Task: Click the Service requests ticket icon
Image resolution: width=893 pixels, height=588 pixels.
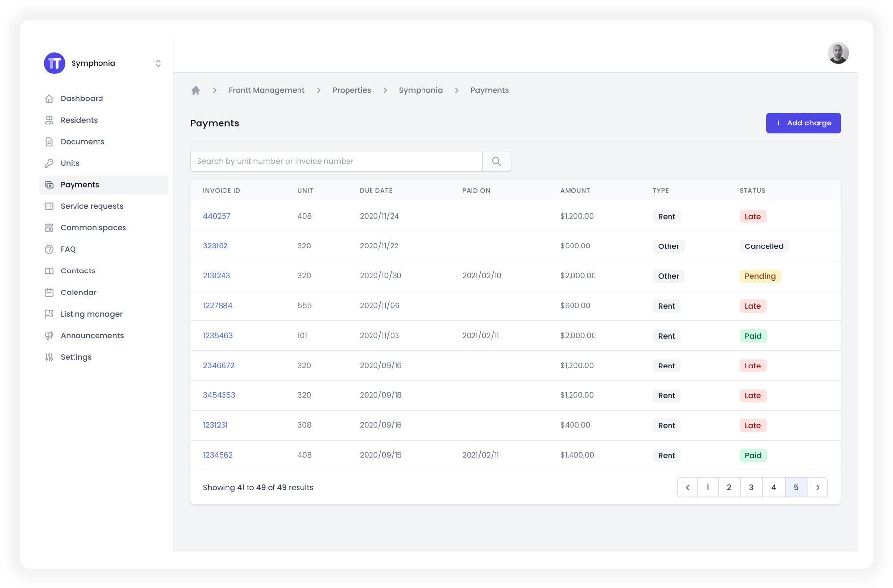Action: 49,206
